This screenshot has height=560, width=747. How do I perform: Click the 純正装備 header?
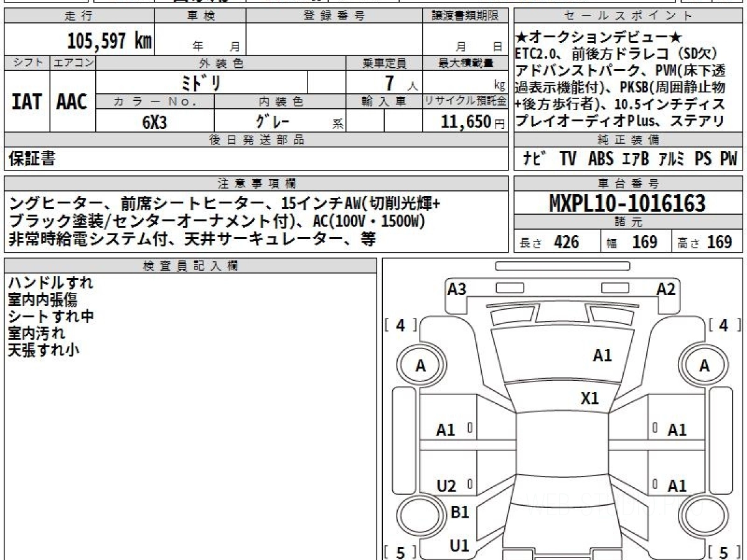(x=628, y=140)
